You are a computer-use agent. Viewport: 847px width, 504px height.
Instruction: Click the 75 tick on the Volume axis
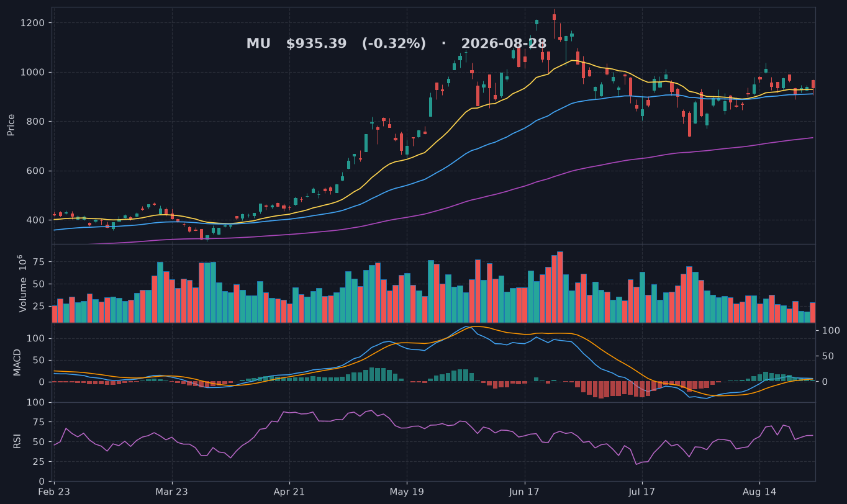(x=39, y=262)
